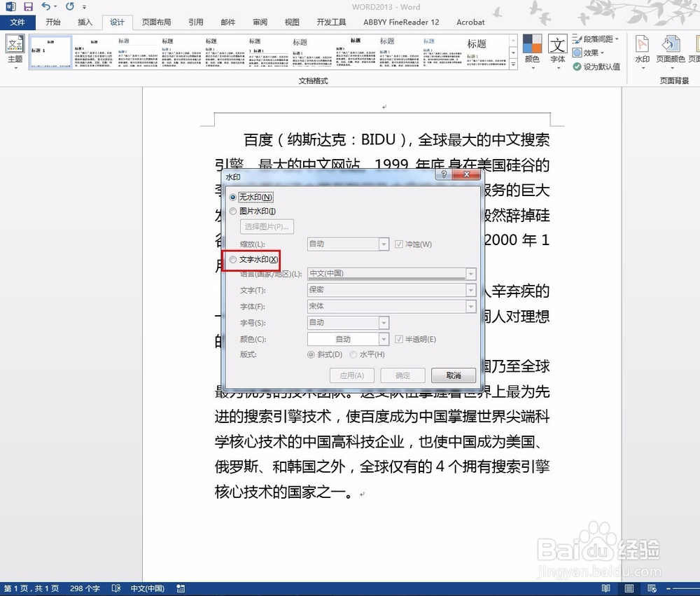700x596 pixels.
Task: Click page count 第1页,共1页 in status bar
Action: point(31,588)
